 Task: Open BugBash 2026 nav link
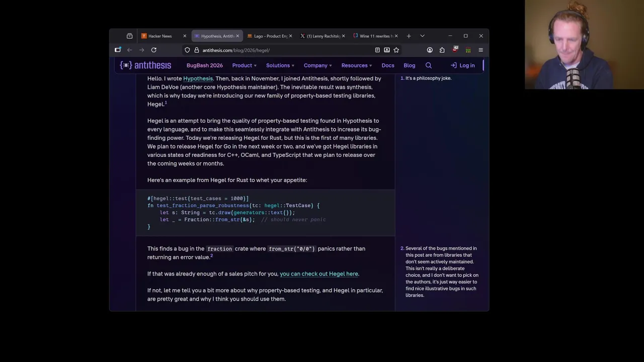pyautogui.click(x=205, y=65)
